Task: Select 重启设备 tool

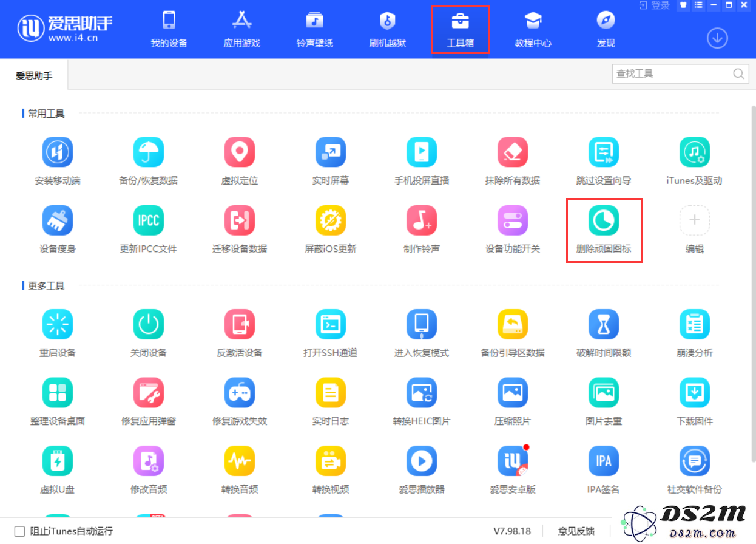Action: point(58,333)
